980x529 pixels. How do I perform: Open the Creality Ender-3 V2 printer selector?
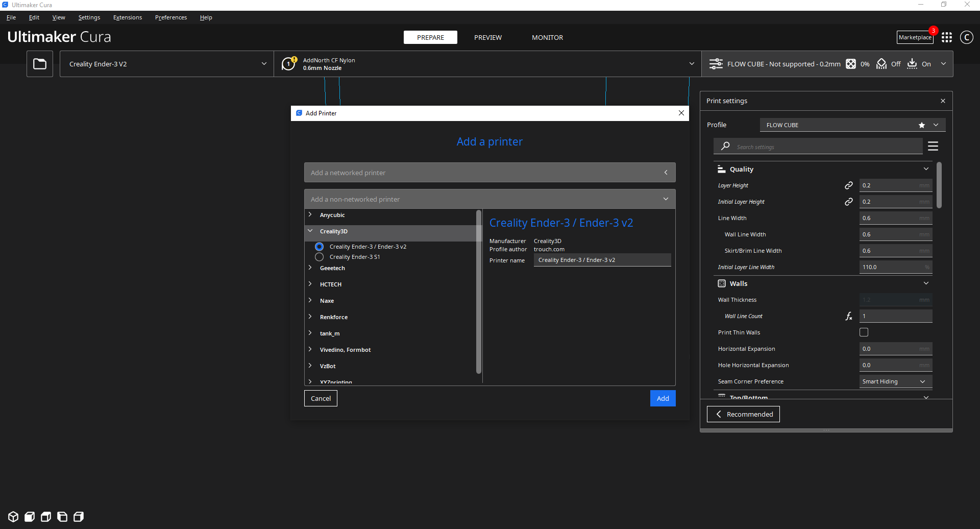point(167,64)
